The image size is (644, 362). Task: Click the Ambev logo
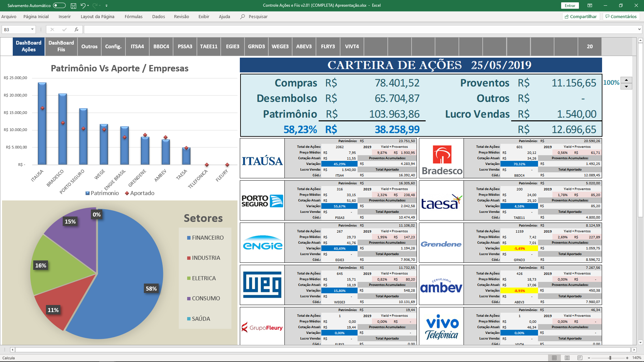(x=441, y=286)
